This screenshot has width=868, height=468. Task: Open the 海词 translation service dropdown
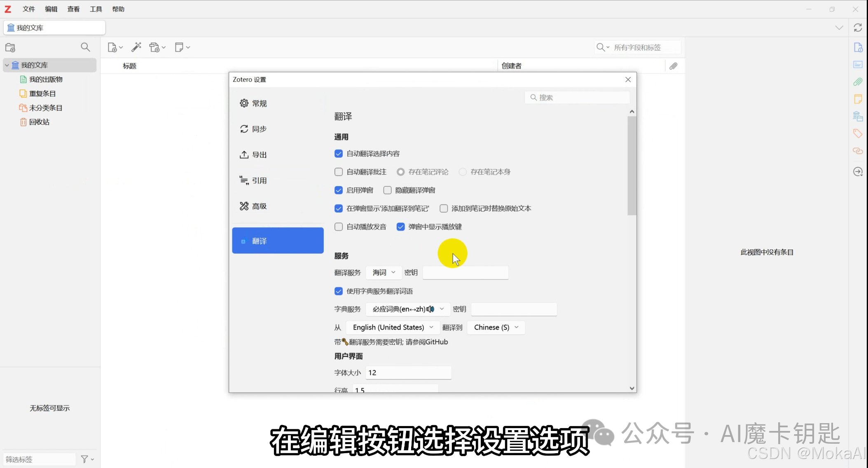pyautogui.click(x=383, y=272)
